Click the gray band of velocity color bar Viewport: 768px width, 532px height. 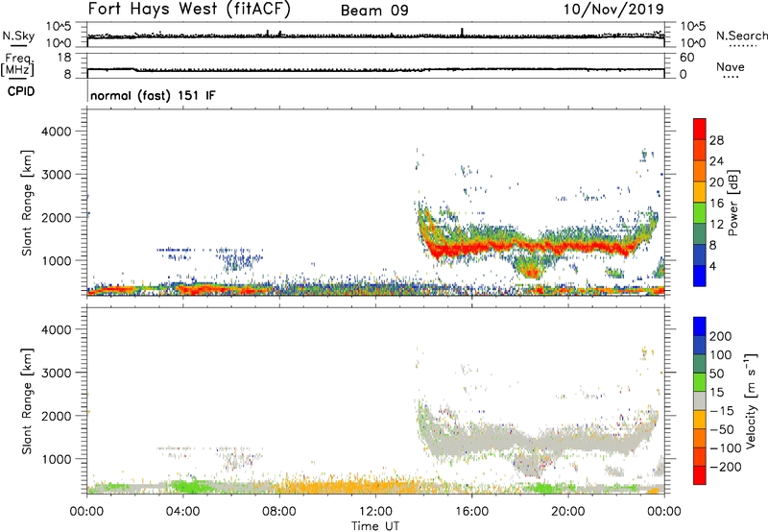pyautogui.click(x=700, y=401)
